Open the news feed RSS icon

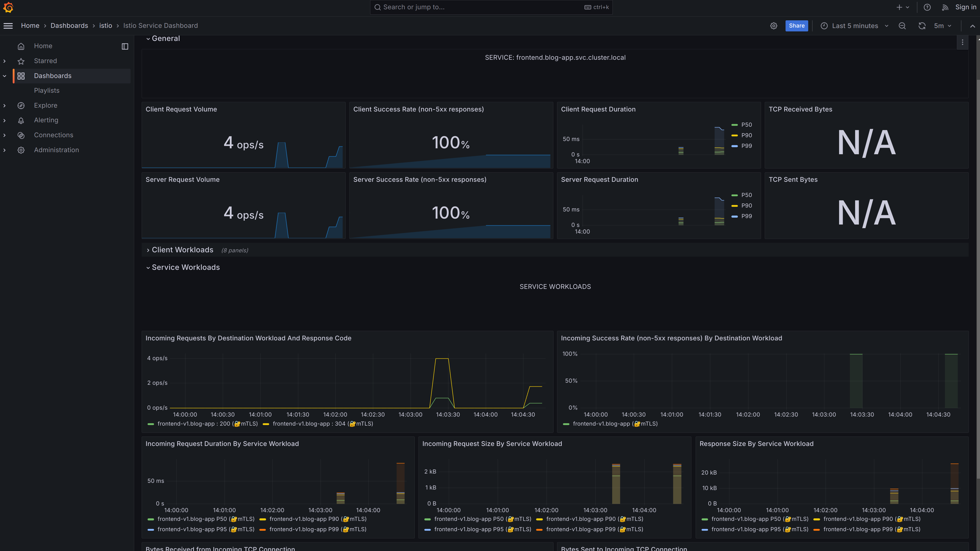tap(945, 7)
